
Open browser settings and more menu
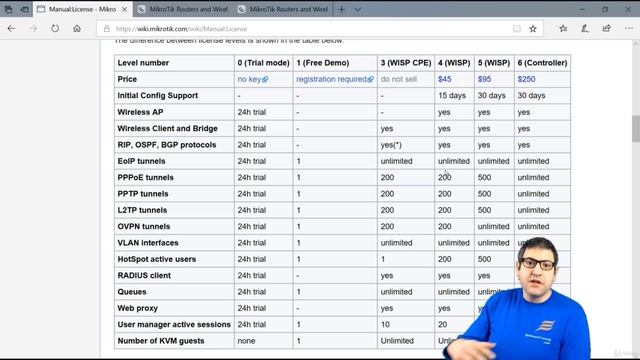629,28
